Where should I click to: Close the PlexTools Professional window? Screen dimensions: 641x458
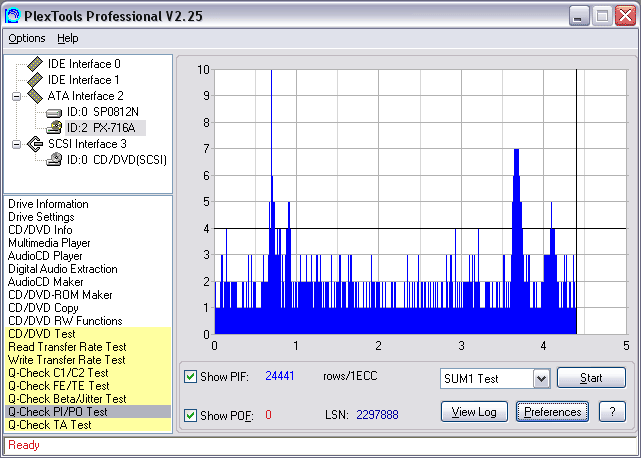point(625,16)
